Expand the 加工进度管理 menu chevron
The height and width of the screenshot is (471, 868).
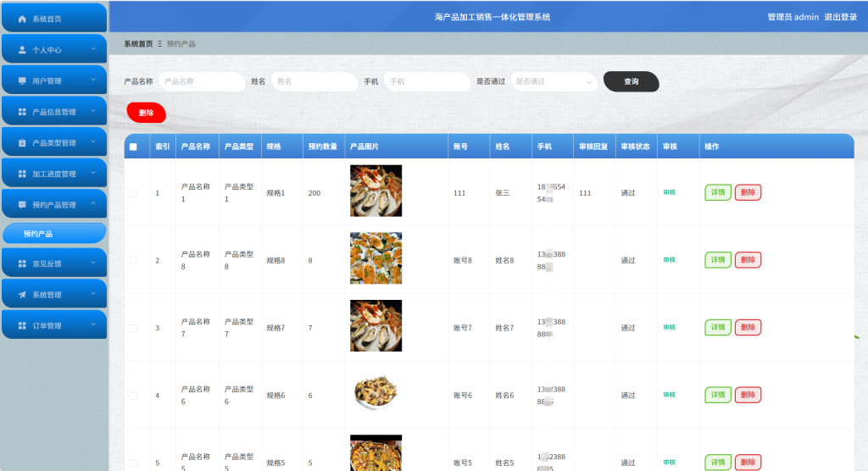[93, 173]
